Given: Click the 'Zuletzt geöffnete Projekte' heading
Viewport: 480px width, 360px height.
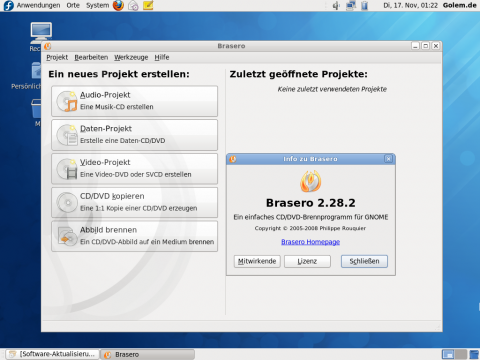Looking at the screenshot, I should pyautogui.click(x=299, y=74).
